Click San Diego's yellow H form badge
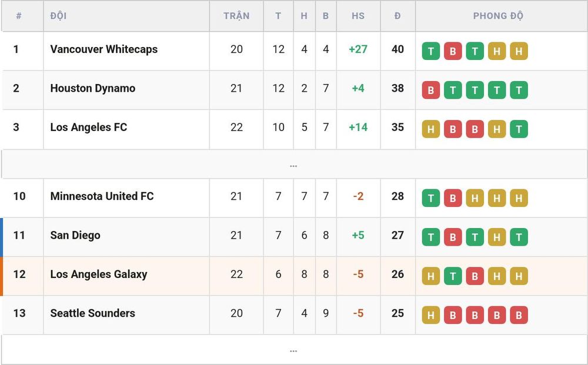The height and width of the screenshot is (365, 588). [497, 237]
